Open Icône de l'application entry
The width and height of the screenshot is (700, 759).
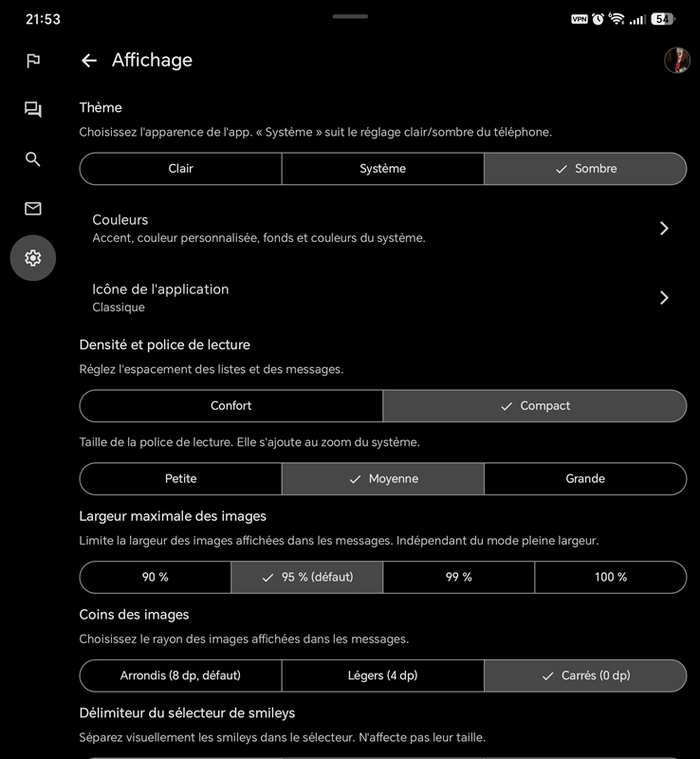[382, 298]
